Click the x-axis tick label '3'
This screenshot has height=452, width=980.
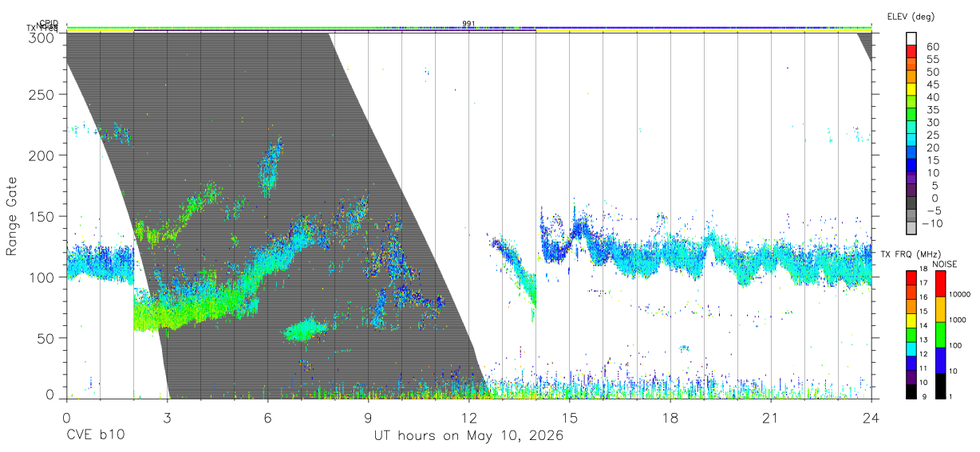(167, 418)
